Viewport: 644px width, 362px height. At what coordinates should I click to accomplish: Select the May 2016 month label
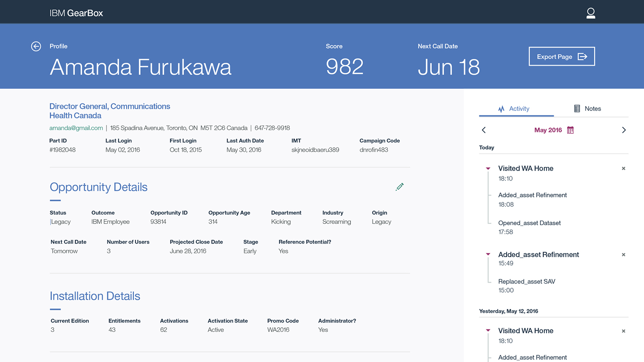tap(548, 130)
